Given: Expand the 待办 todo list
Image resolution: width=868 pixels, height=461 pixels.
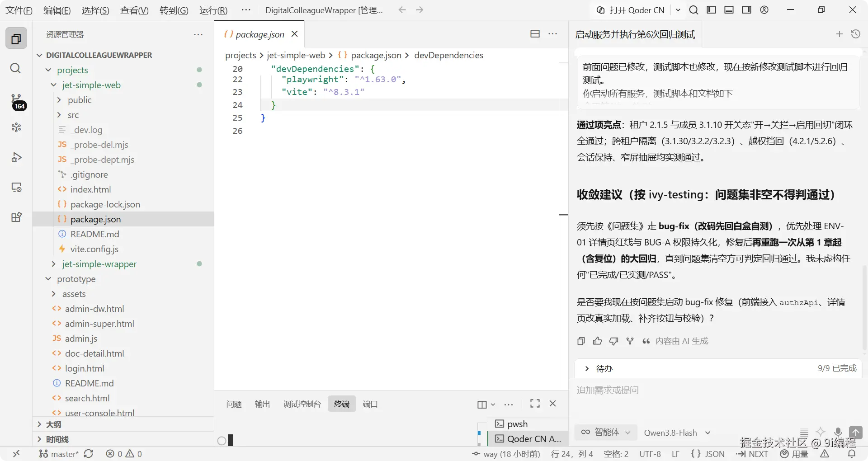Looking at the screenshot, I should [586, 369].
